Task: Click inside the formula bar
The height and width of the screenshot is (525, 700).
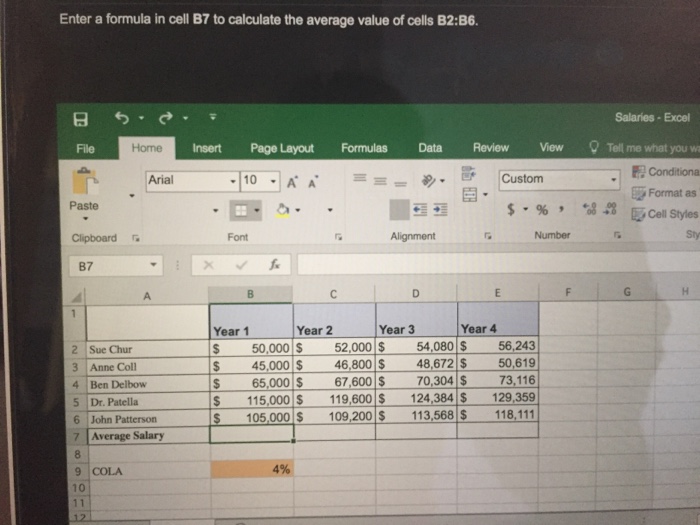Action: coord(498,263)
